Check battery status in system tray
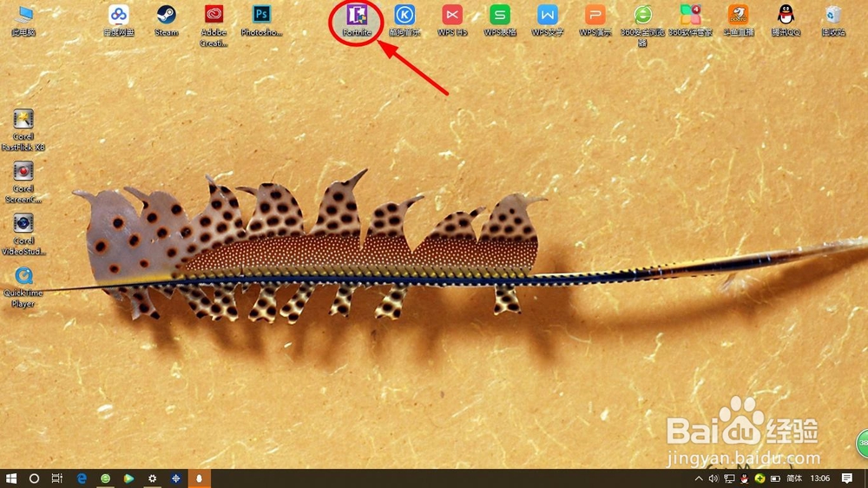Screen dimensions: 868x488 [775, 478]
